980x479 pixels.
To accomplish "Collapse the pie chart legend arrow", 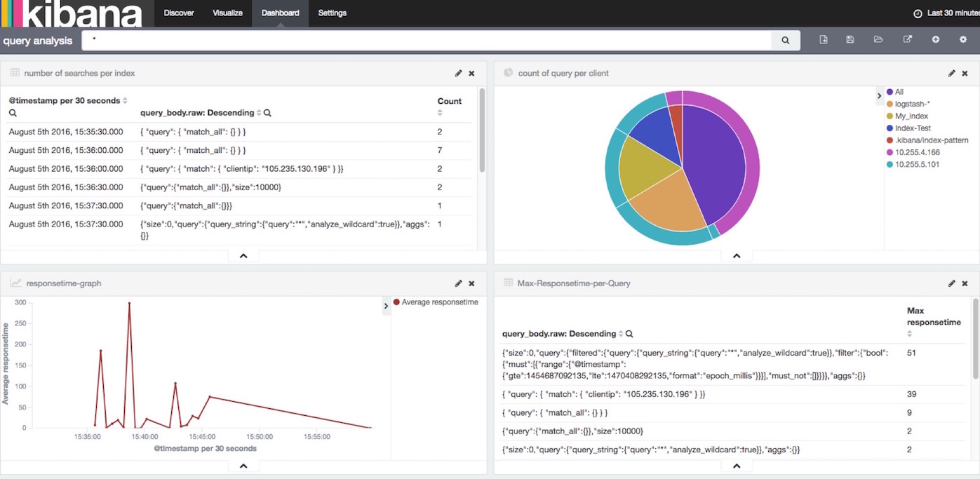I will 880,96.
